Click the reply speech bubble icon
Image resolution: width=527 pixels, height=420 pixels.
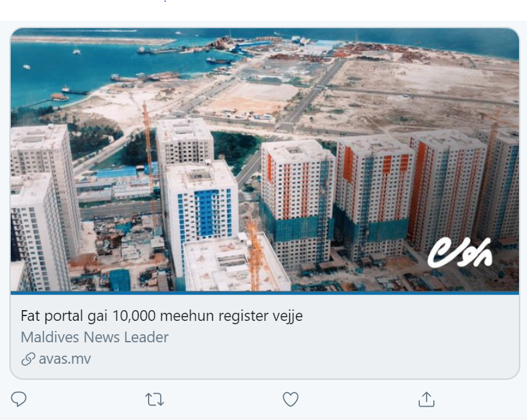click(19, 399)
